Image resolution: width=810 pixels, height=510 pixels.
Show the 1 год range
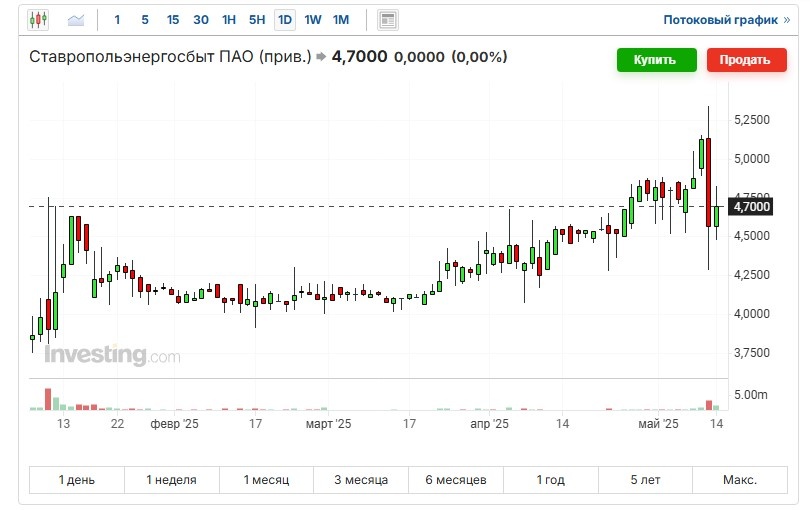[551, 480]
